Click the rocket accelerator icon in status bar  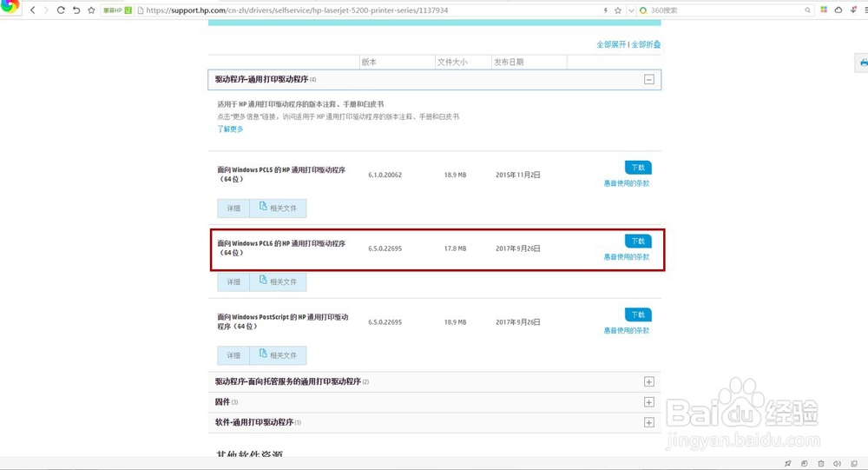[788, 463]
